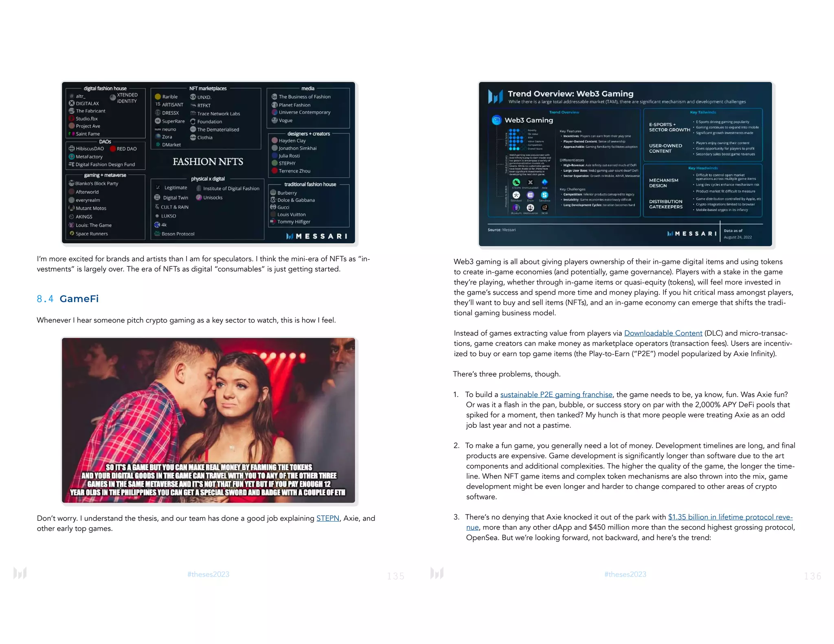The width and height of the screenshot is (834, 644).
Task: Click Blanko's Block Party entry
Action: coord(97,184)
